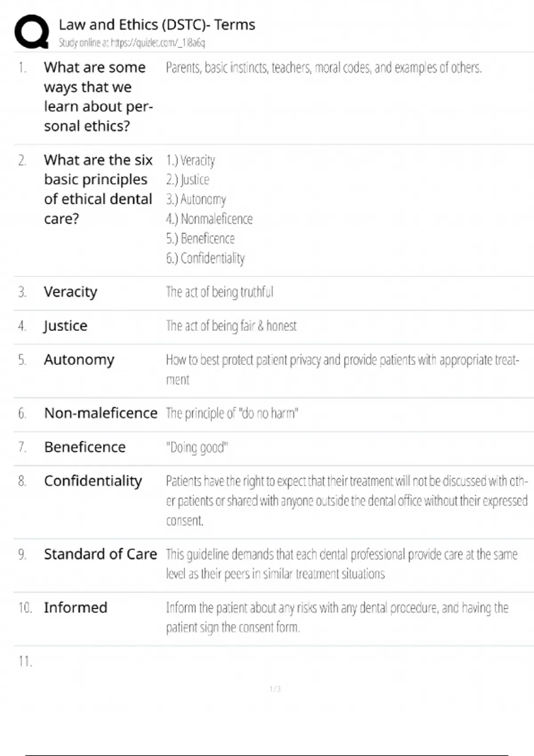
Task: Click "4.) Nonmaleficence" in the principles list
Action: 209,219
